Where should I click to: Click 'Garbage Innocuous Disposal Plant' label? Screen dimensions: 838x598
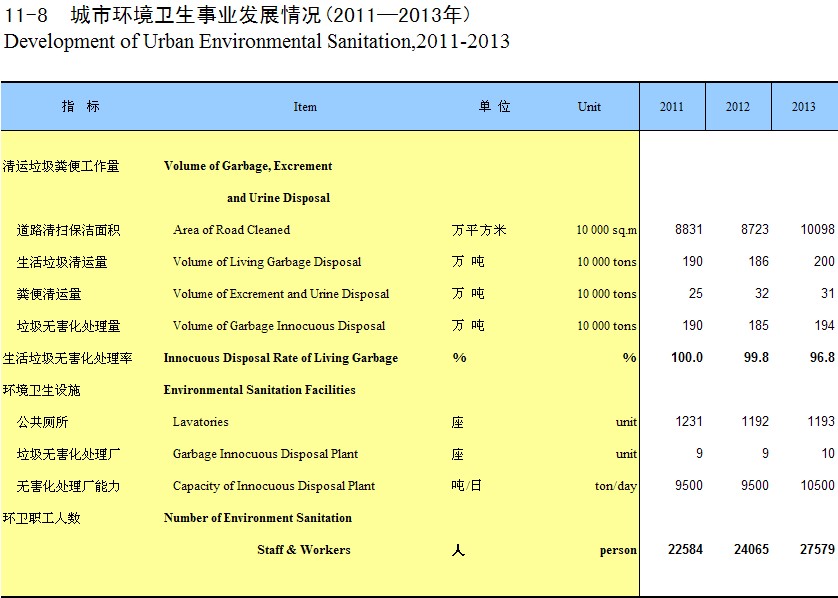[x=265, y=454]
